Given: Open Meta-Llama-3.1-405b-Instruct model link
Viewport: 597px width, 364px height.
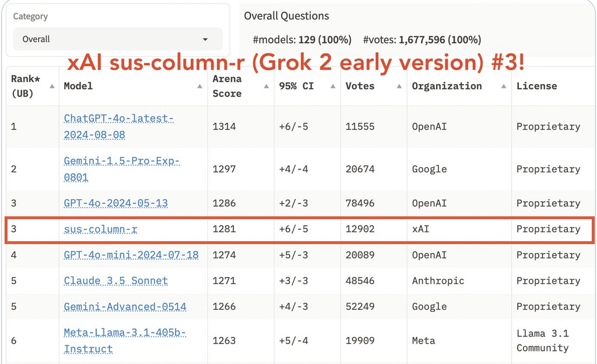Looking at the screenshot, I should click(x=126, y=341).
